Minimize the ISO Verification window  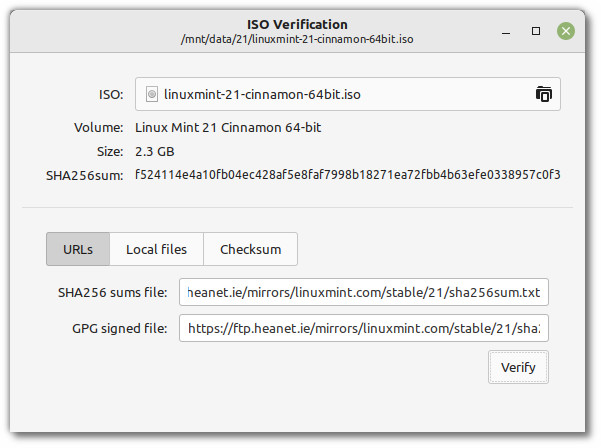coord(508,31)
